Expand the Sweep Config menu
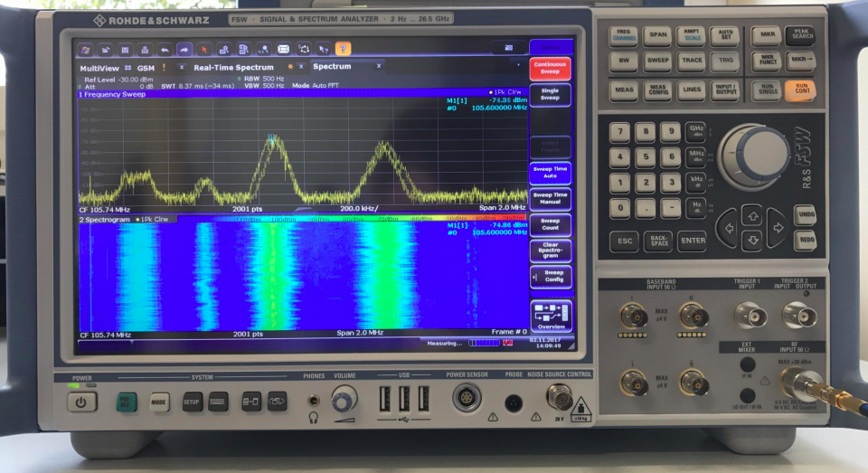This screenshot has height=473, width=868. (x=550, y=276)
